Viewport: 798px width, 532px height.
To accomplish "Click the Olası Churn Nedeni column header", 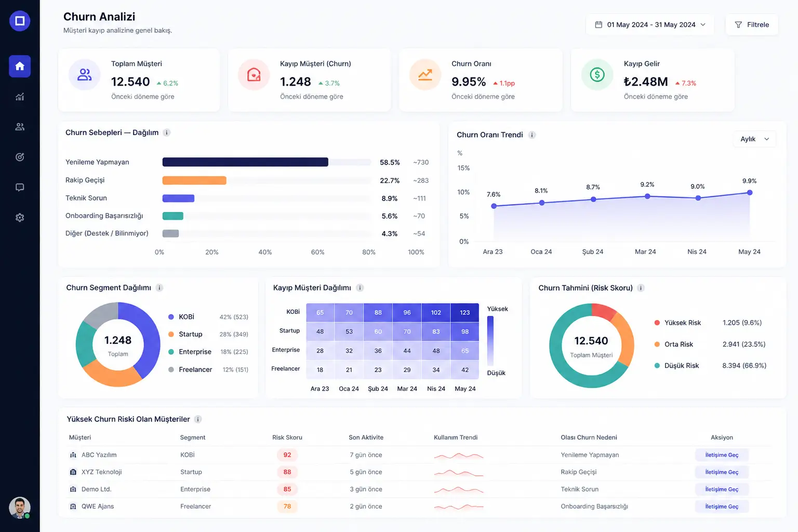I will tap(589, 437).
